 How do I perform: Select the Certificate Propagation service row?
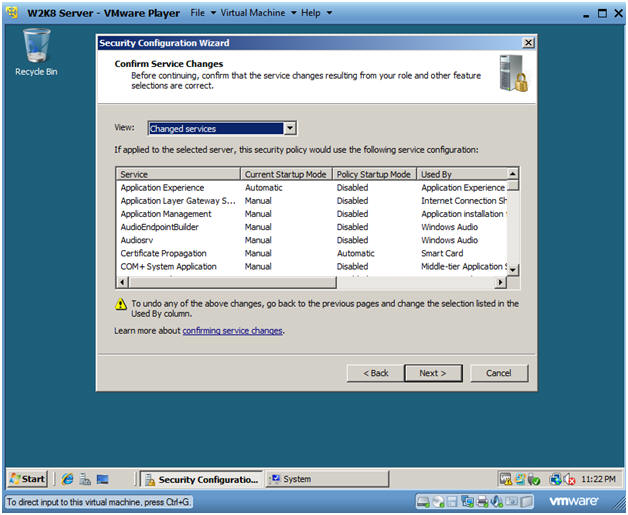click(x=312, y=253)
